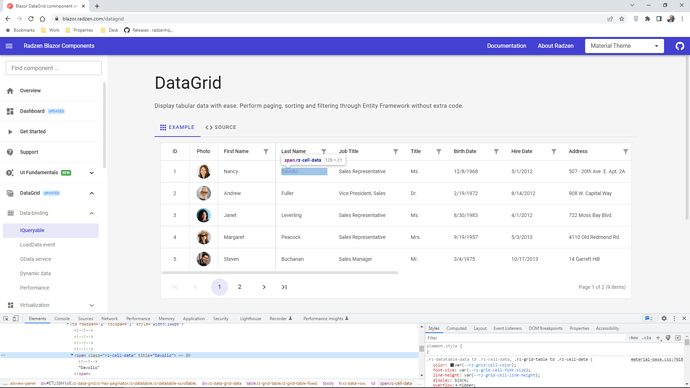Open the About Radzen link
This screenshot has height=388, width=690.
[x=555, y=46]
